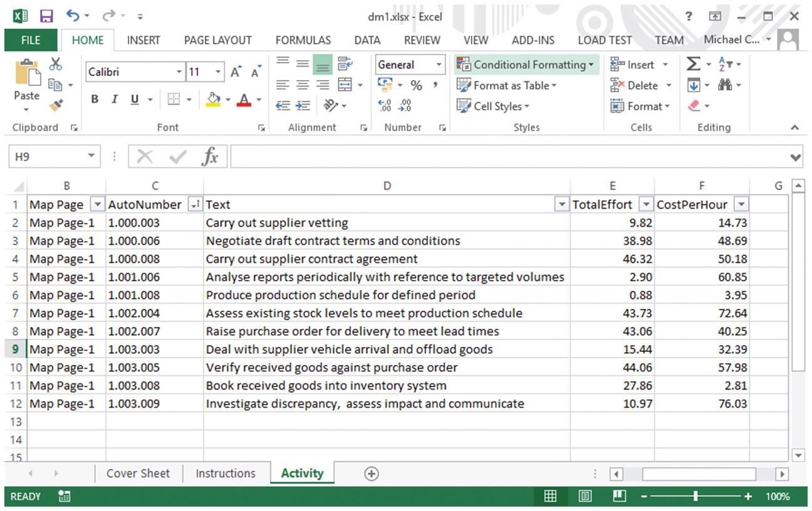Activate the Format Painter brush
Screen dimensions: 812x511
[56, 105]
